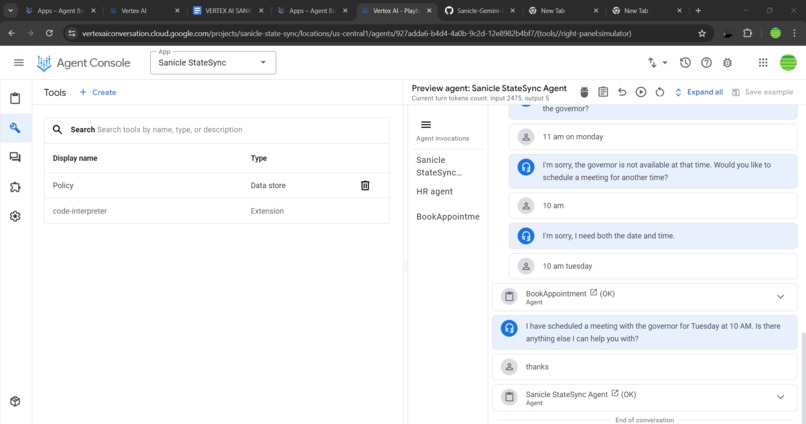Open the browser three-dot menu
This screenshot has width=806, height=424.
(795, 33)
